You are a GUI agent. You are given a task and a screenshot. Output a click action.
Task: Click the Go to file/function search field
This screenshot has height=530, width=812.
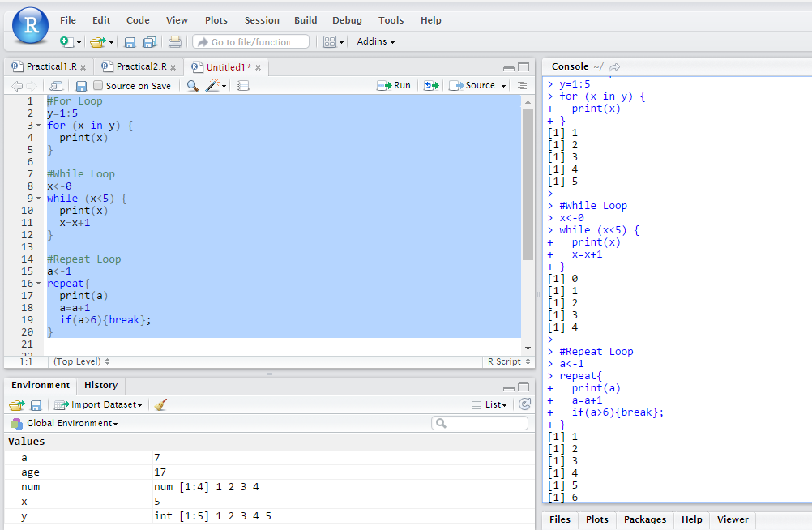point(251,41)
